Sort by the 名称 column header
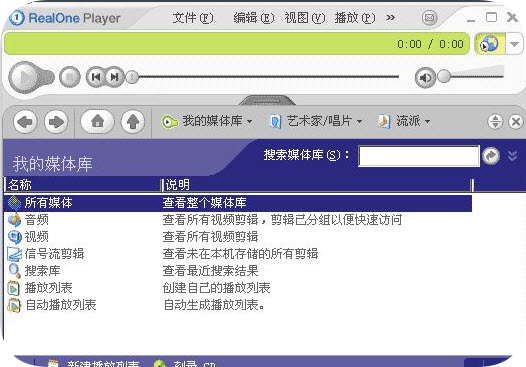This screenshot has height=367, width=526. (83, 185)
